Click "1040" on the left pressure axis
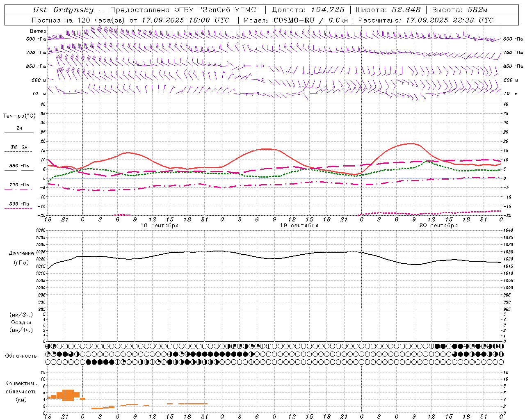This screenshot has width=525, height=420. click(40, 231)
